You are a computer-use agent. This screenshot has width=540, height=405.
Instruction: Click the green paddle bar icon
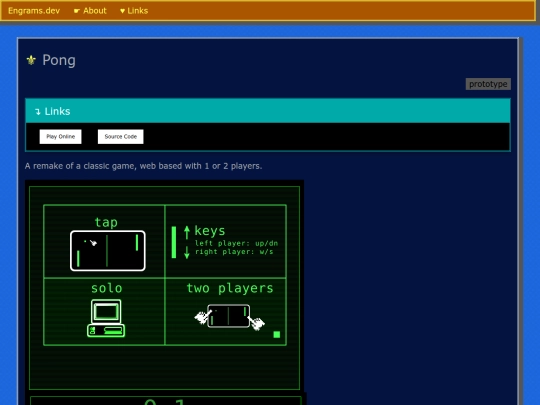click(x=174, y=242)
